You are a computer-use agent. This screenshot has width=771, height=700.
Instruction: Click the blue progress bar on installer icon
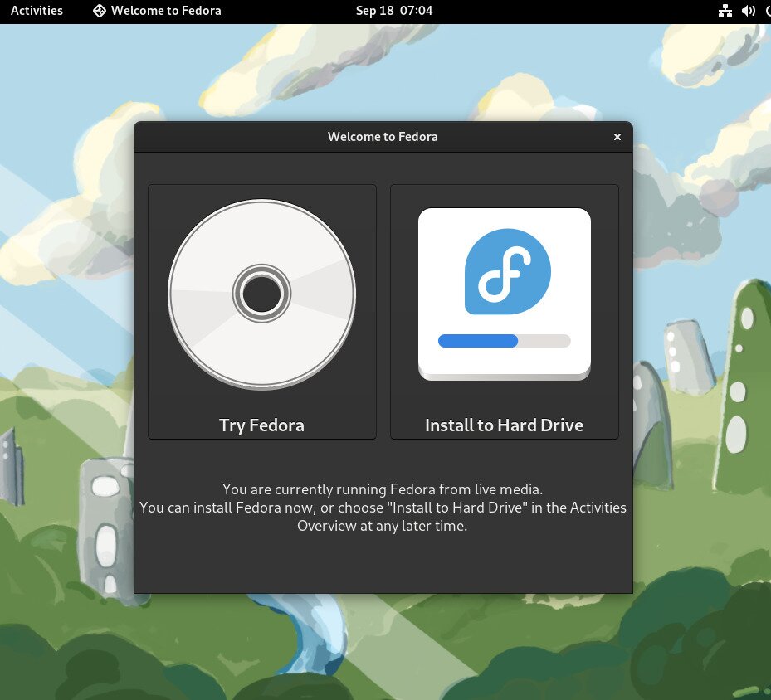[477, 341]
